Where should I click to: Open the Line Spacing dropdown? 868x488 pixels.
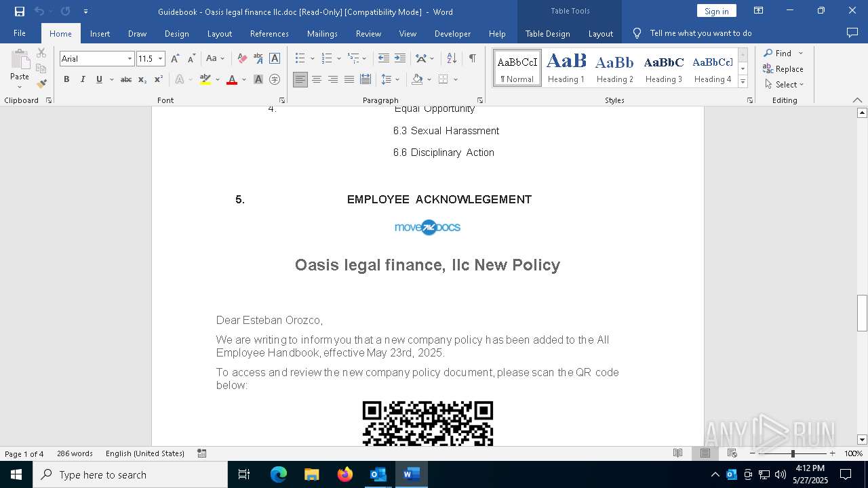(390, 79)
